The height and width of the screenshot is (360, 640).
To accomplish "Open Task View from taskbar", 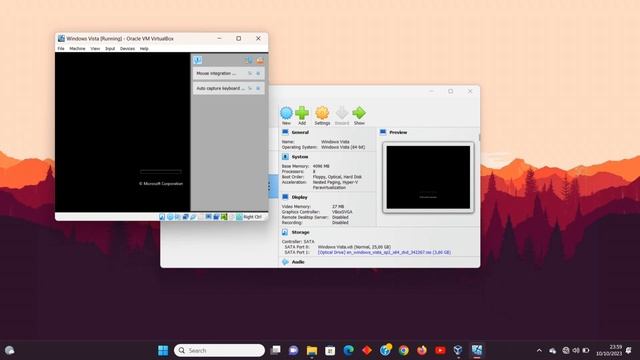I will pyautogui.click(x=276, y=350).
